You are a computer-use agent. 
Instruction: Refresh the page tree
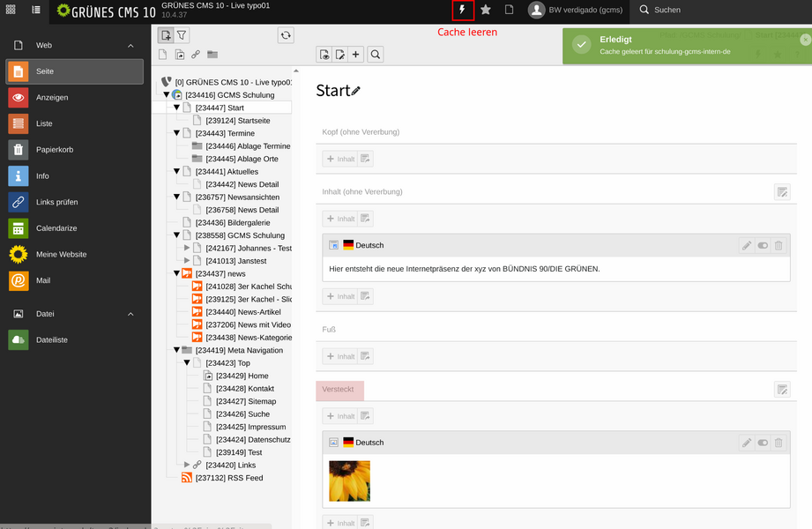286,35
